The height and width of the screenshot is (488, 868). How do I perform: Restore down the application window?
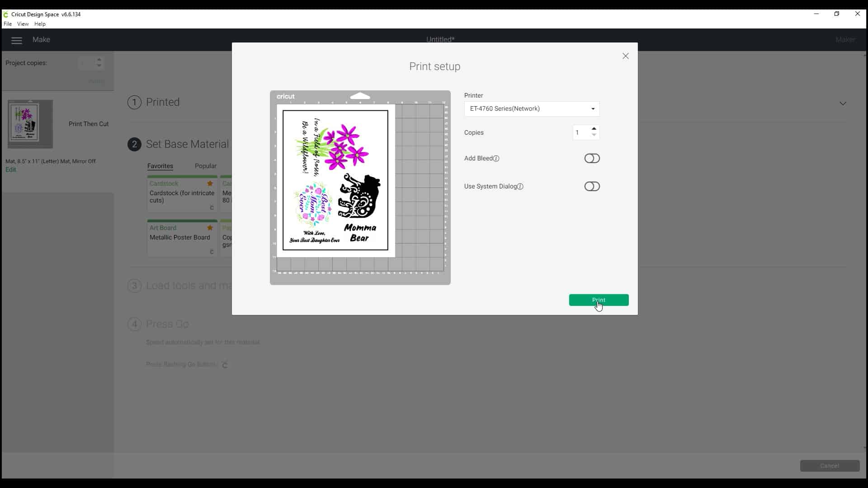(837, 14)
